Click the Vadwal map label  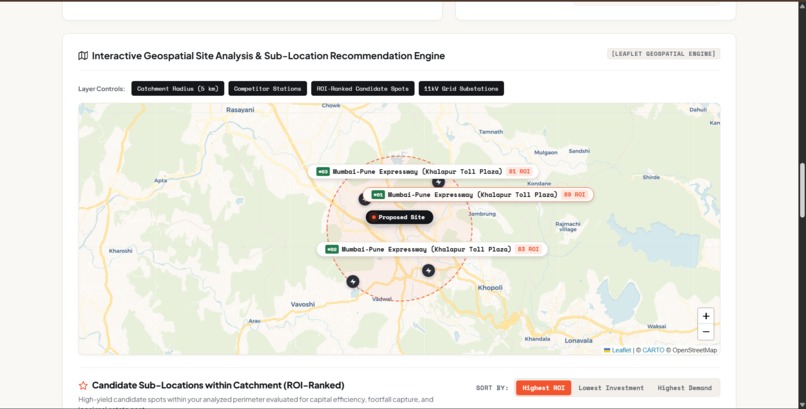point(382,299)
